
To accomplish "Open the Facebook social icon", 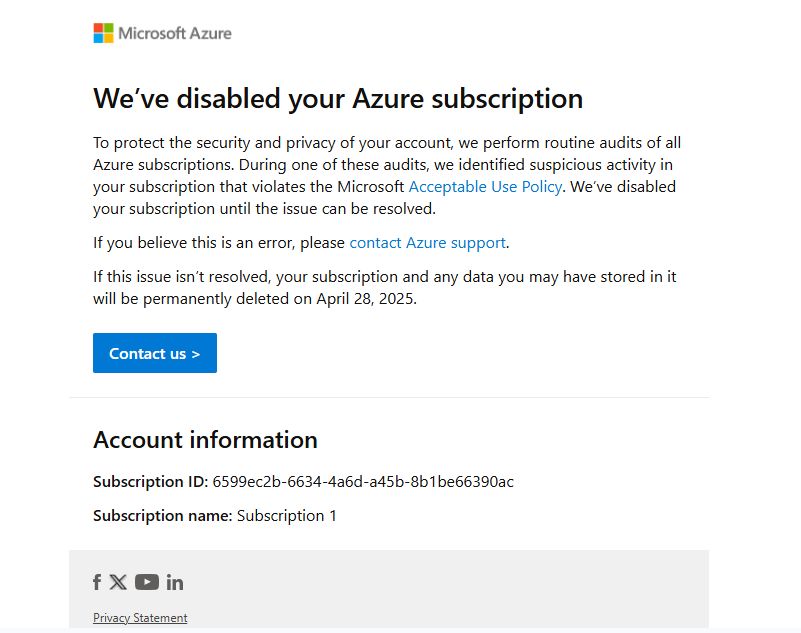I will pyautogui.click(x=97, y=582).
